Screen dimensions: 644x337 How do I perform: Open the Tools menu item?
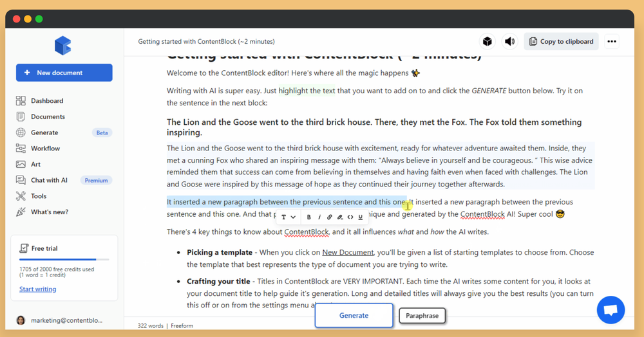[39, 196]
